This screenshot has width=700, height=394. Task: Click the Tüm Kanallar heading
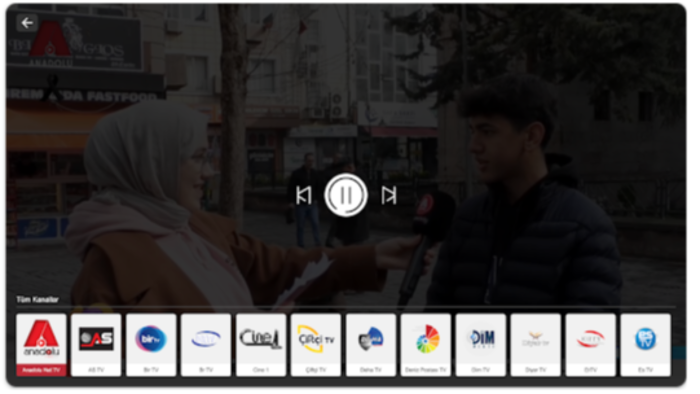[x=38, y=299]
